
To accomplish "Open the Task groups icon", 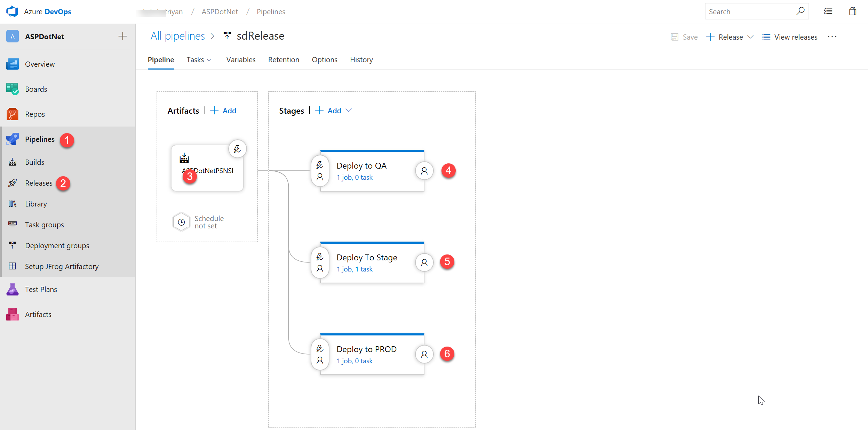I will [13, 225].
